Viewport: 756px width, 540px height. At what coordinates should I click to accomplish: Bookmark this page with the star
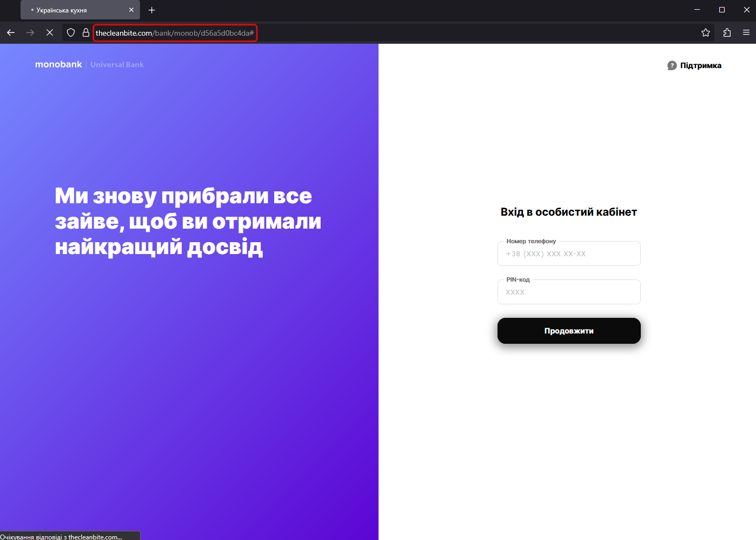706,32
